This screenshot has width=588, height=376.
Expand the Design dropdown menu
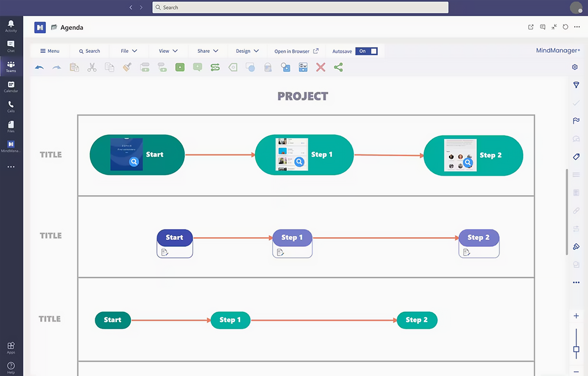[247, 51]
